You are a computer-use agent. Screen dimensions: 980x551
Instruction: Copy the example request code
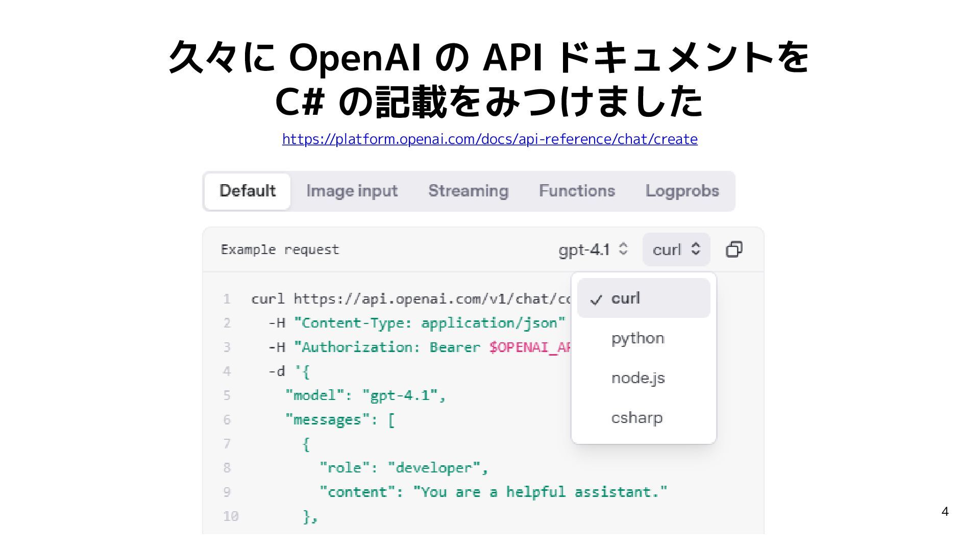point(734,249)
